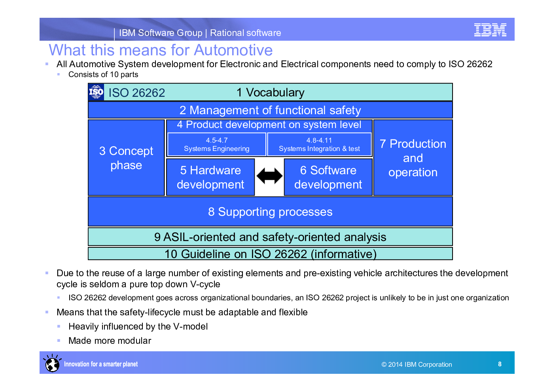This screenshot has width=555, height=392.
Task: Click 'Means that the safety-lifecycle' bullet
Action: click(182, 312)
